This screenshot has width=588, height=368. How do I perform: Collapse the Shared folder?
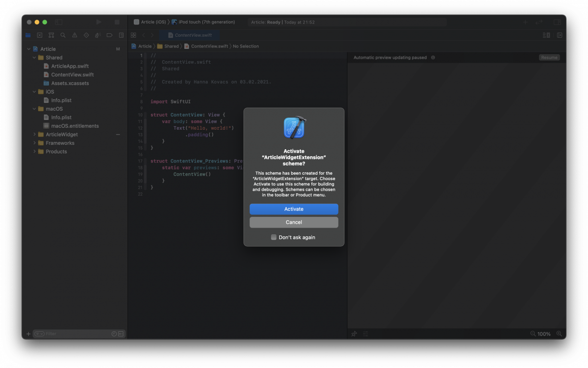(x=34, y=58)
